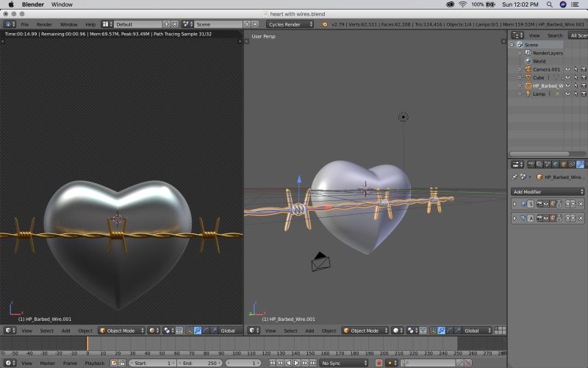Click the Scene name field
Screen dimensions: 588x368
pos(218,24)
